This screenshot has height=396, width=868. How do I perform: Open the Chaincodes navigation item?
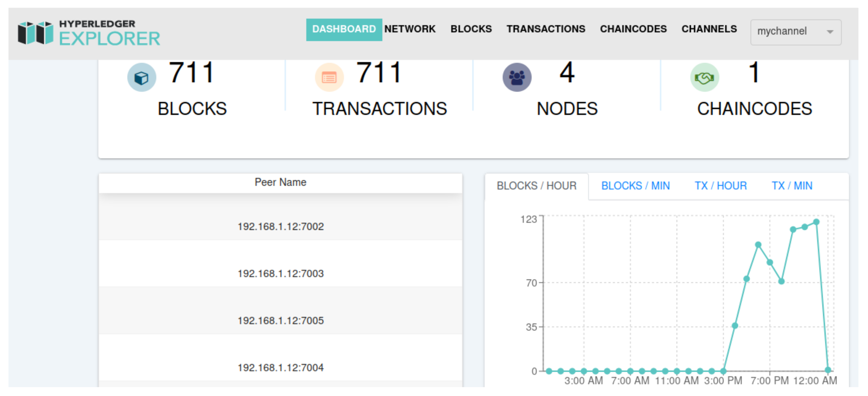pos(633,29)
